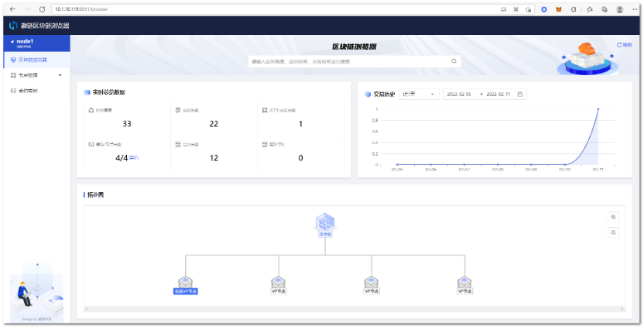
Task: Open the contract cases sidebar menu item
Action: (x=36, y=91)
